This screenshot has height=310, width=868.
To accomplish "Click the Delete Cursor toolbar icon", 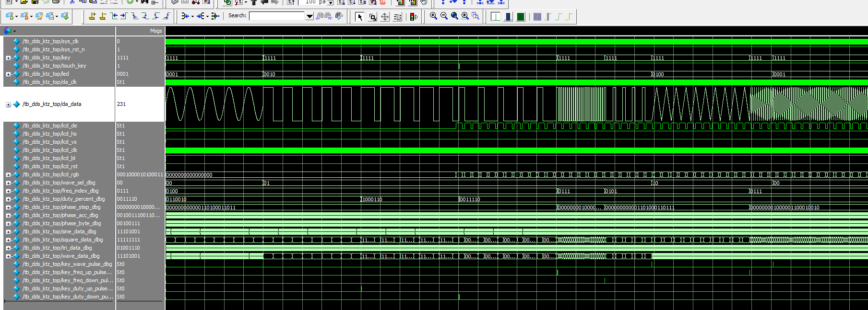I will tap(103, 16).
